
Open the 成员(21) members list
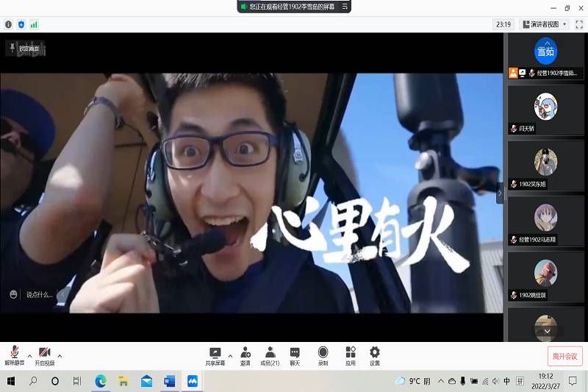270,355
